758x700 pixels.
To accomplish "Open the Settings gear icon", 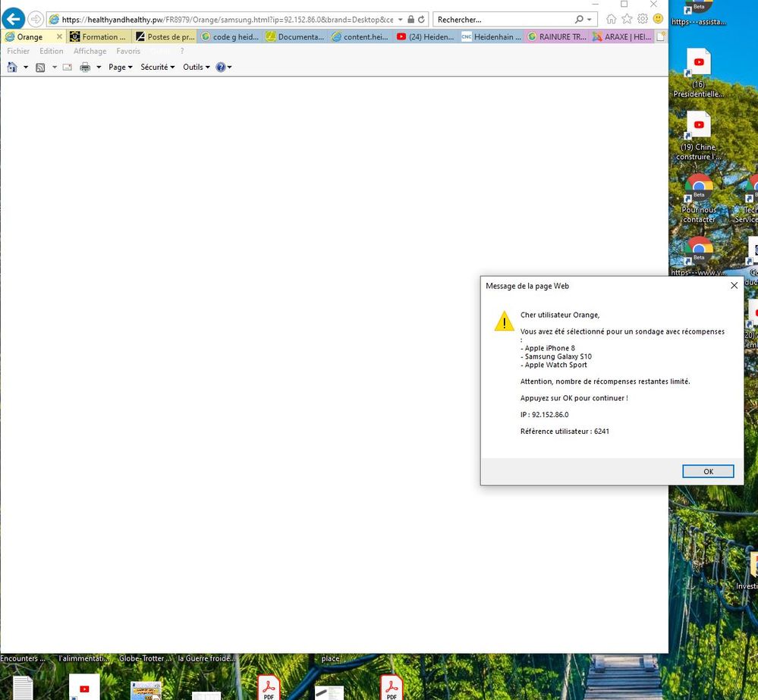I will click(642, 19).
